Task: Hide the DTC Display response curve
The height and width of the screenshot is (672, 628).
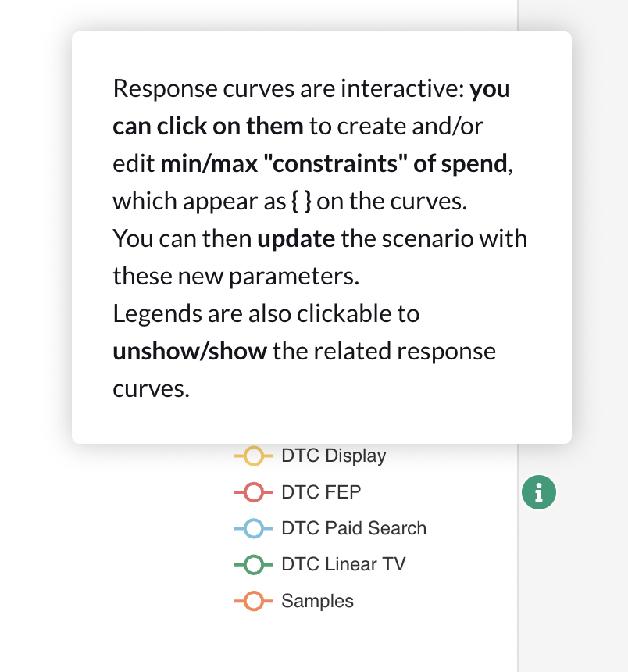Action: point(334,456)
